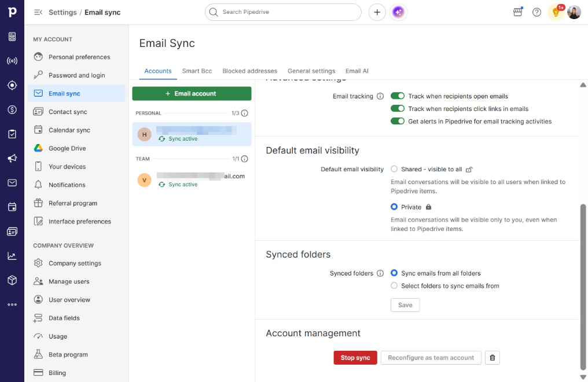Open the General settings tab
Viewport: 588px width, 382px height.
(311, 71)
